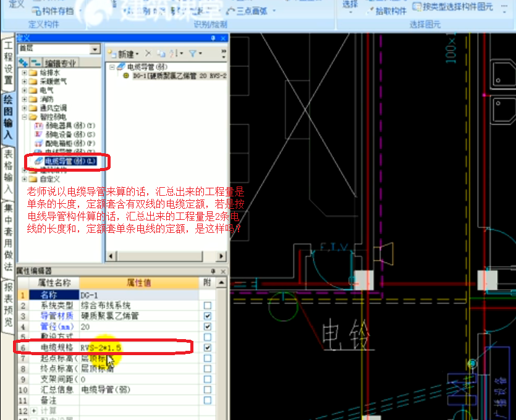Click the 给排水 folder icon
Screen dimensions: 516x420
33,72
